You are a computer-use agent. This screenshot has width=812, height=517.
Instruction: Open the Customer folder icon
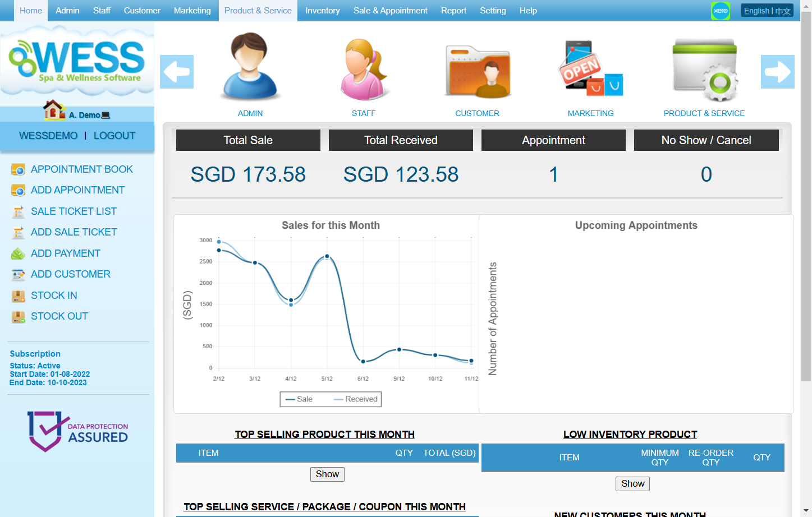click(478, 72)
